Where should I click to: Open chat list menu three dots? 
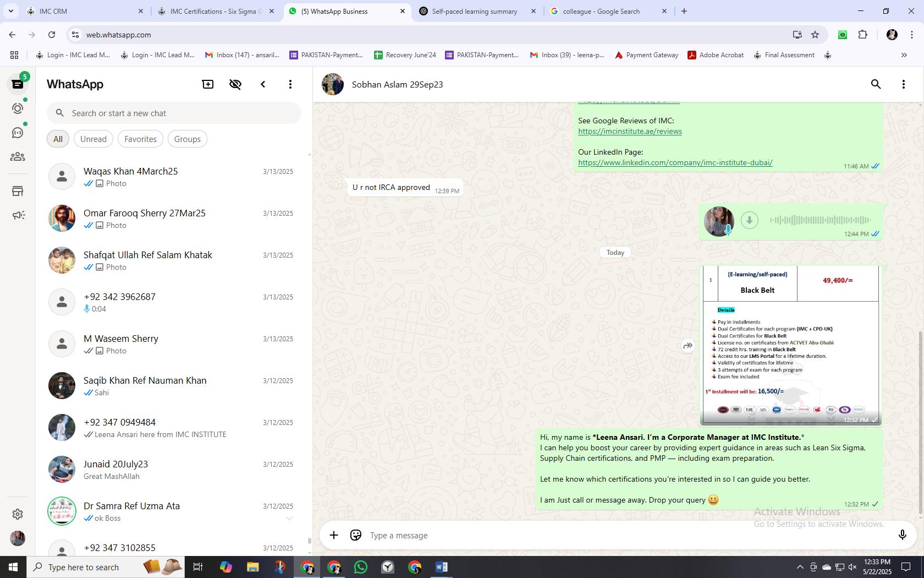click(290, 84)
